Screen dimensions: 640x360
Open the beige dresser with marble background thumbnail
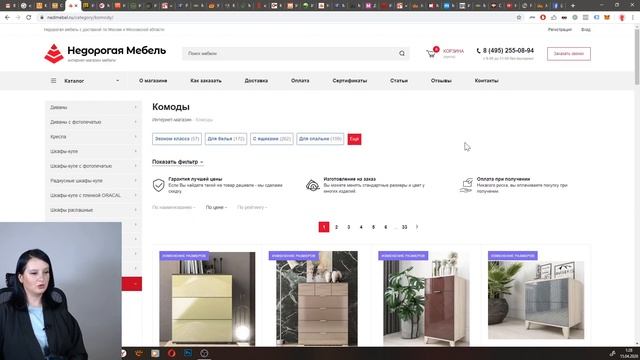pos(317,298)
